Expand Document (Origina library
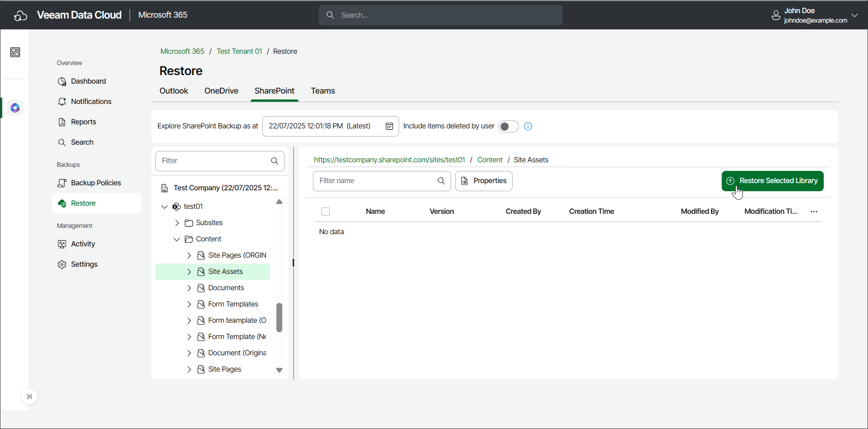The height and width of the screenshot is (429, 868). 189,353
